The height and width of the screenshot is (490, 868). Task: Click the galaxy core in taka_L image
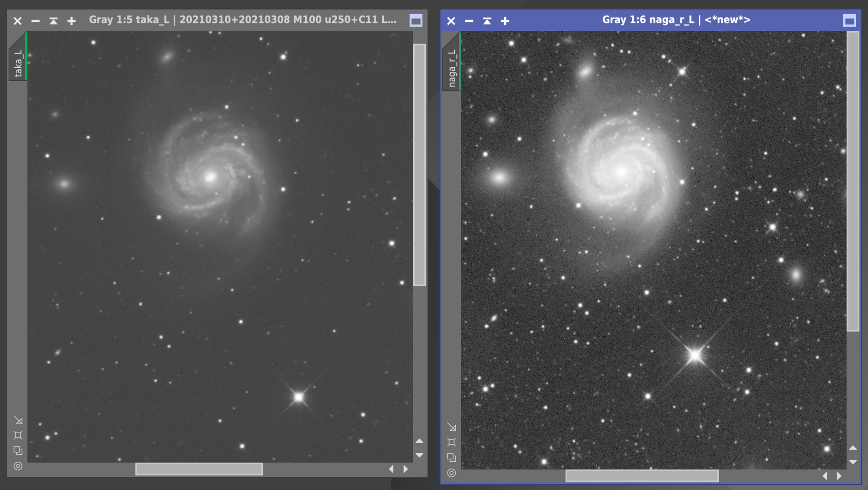pos(210,177)
